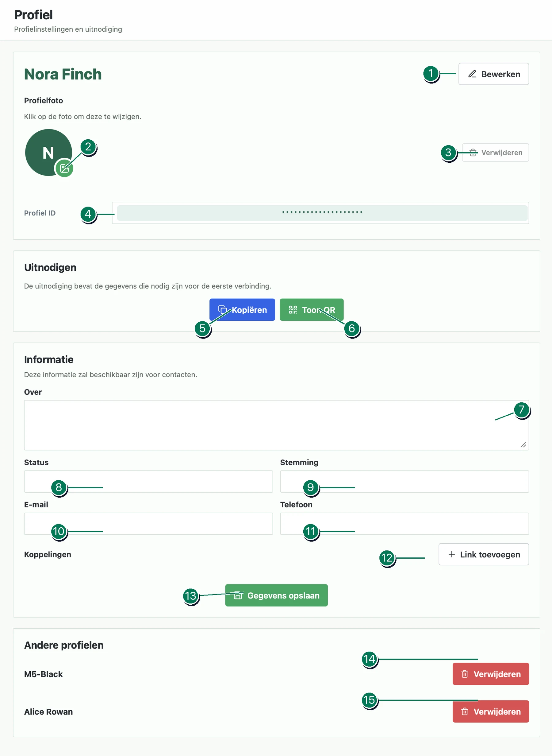Click the copy icon in Kopiëren button
The image size is (552, 756).
pyautogui.click(x=223, y=310)
